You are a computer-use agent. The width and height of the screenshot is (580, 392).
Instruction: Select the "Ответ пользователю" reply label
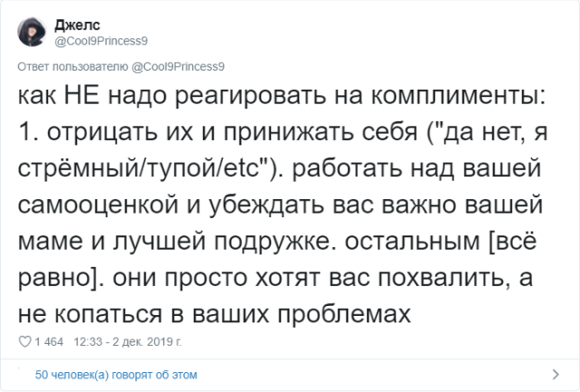pos(72,67)
